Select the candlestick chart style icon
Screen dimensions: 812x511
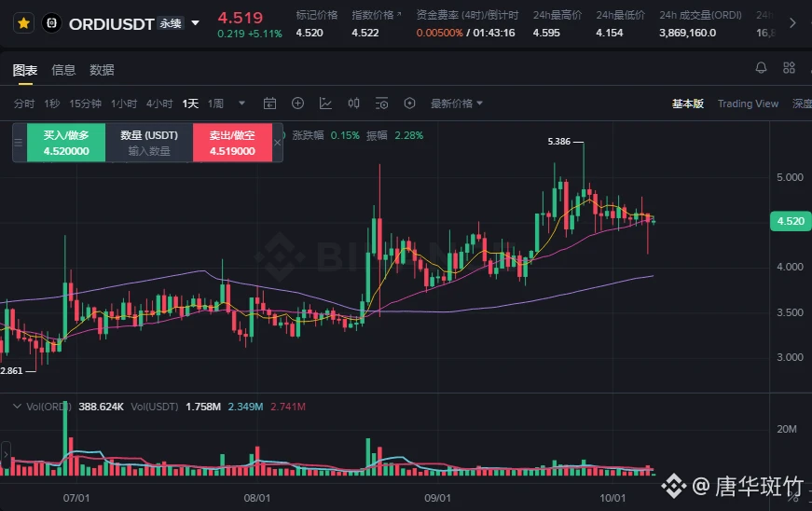(x=353, y=104)
